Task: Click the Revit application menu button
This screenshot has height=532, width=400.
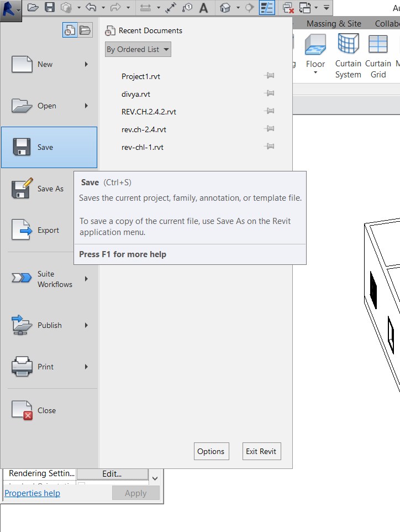Action: click(10, 10)
